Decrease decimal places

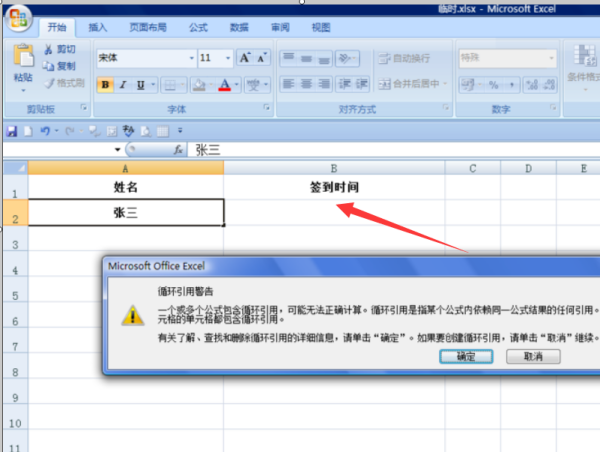click(x=549, y=85)
